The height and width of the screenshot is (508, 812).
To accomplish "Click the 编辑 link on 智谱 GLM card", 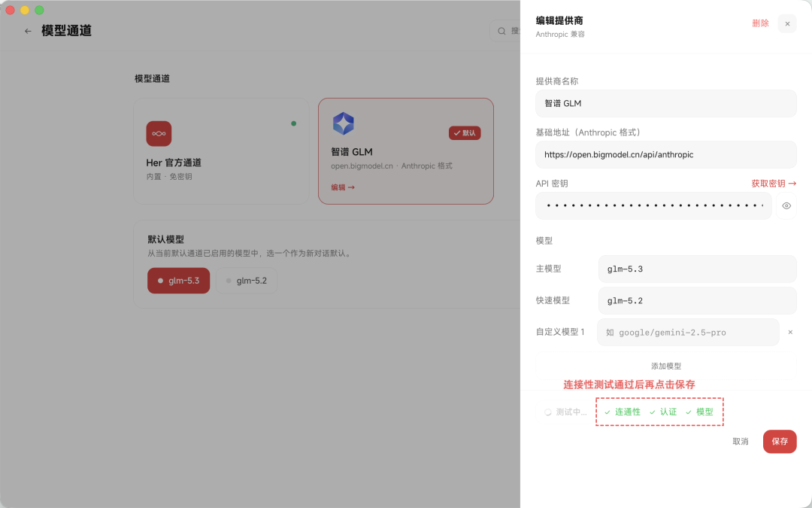I will [342, 187].
